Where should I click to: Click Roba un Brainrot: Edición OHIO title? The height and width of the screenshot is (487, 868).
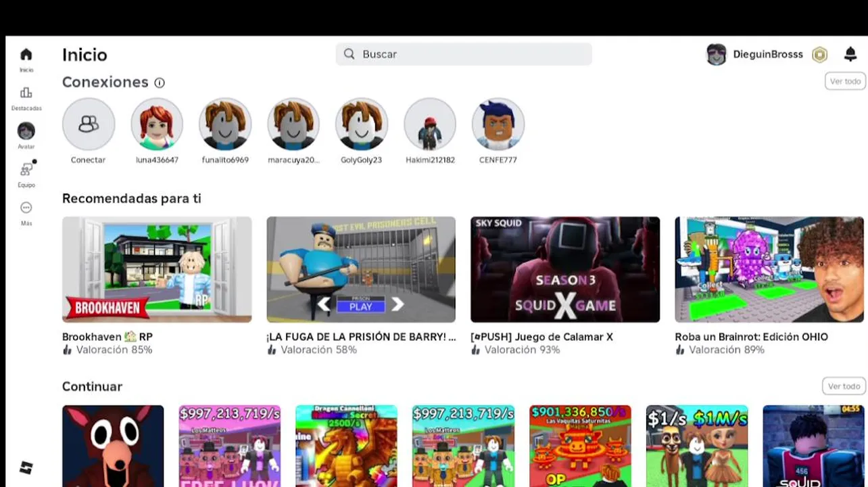pyautogui.click(x=751, y=337)
